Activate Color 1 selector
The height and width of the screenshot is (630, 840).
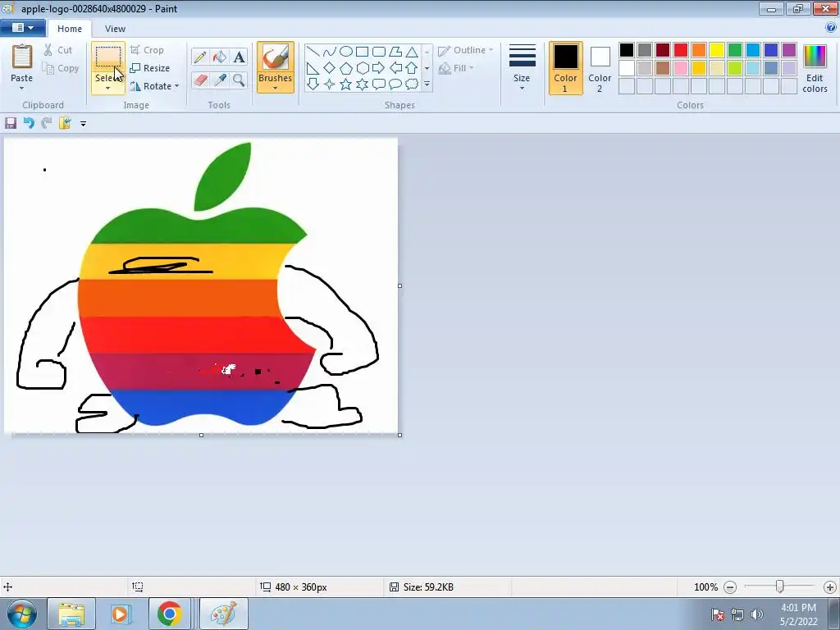(566, 68)
